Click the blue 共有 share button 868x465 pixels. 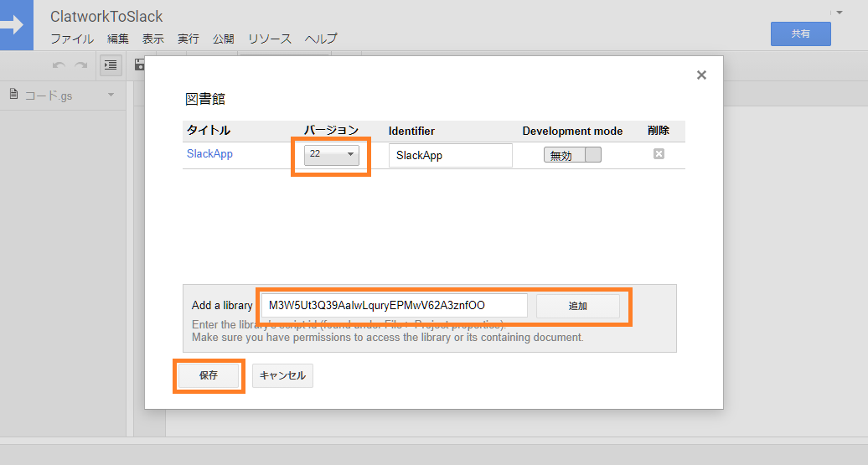(800, 34)
